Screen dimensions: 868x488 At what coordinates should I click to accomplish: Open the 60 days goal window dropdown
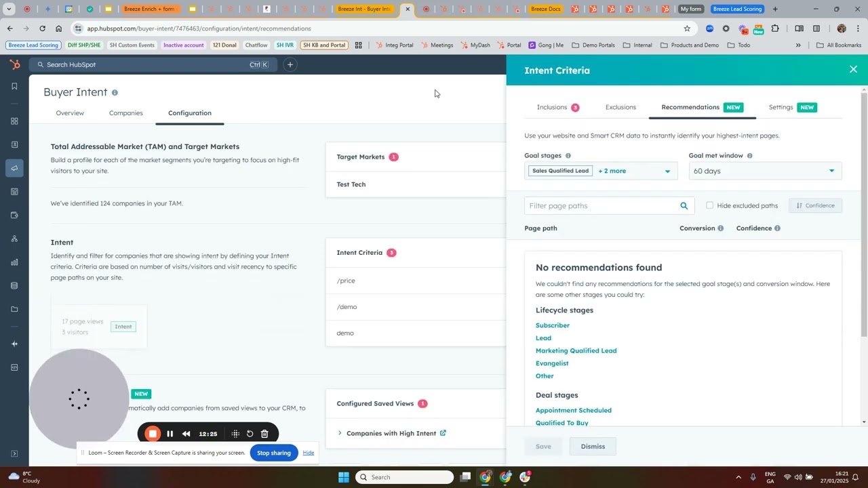coord(765,171)
